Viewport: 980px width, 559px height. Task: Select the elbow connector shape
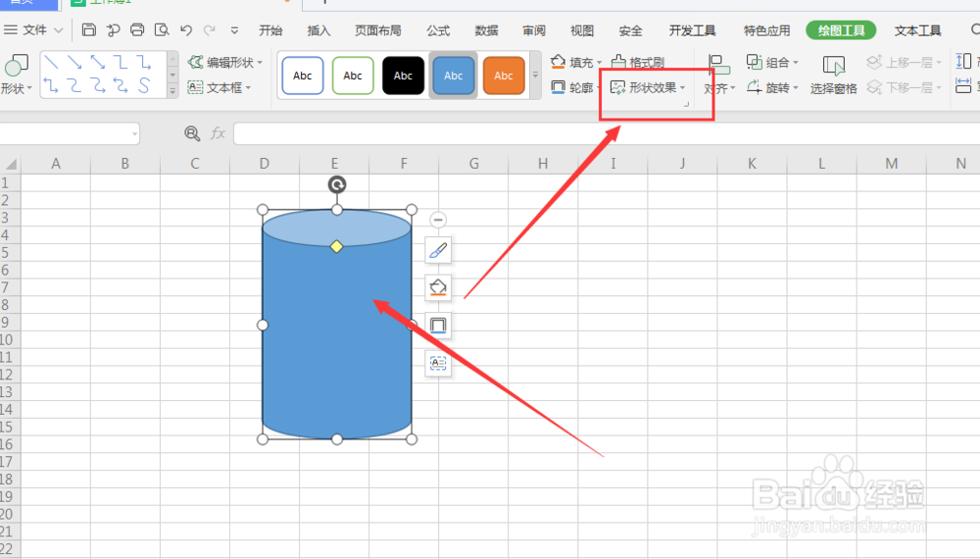[121, 63]
